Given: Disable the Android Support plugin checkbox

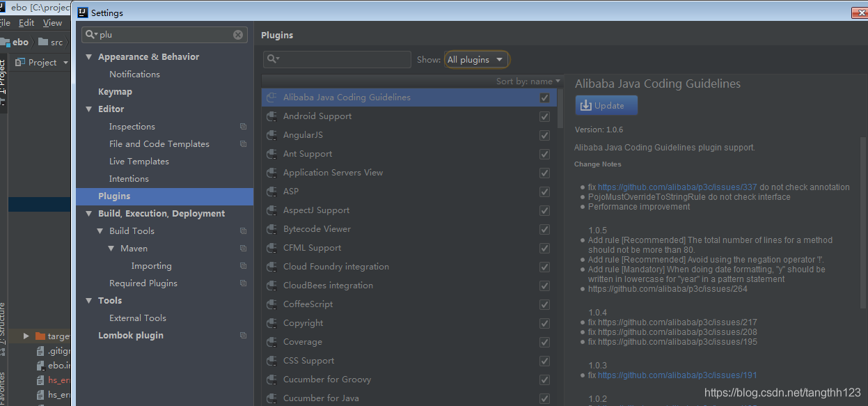Looking at the screenshot, I should tap(544, 116).
